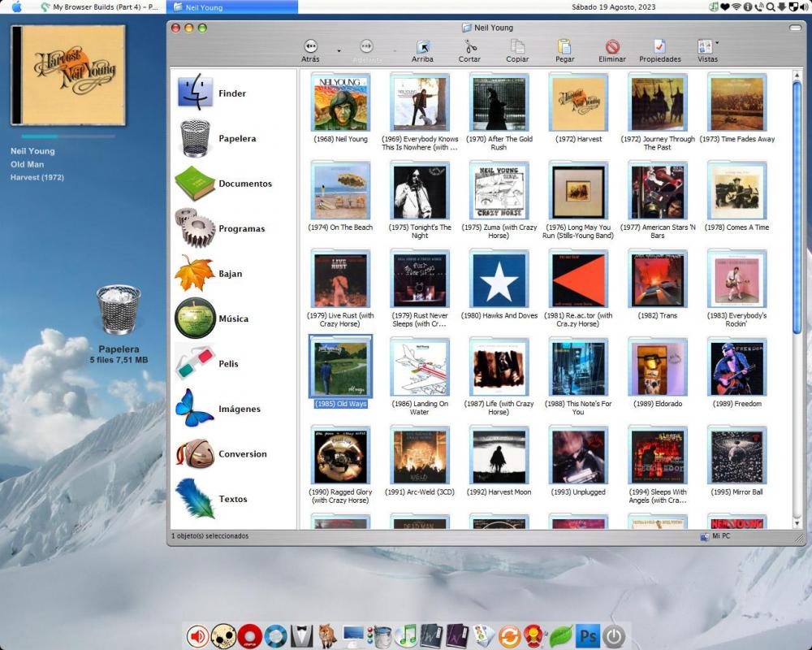Click the Old Man track progress bar
Image resolution: width=812 pixels, height=650 pixels.
68,136
